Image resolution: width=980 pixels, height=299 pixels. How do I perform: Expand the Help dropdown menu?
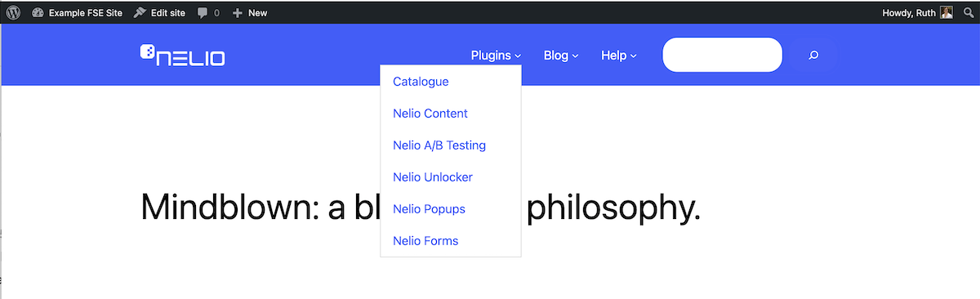pyautogui.click(x=619, y=56)
